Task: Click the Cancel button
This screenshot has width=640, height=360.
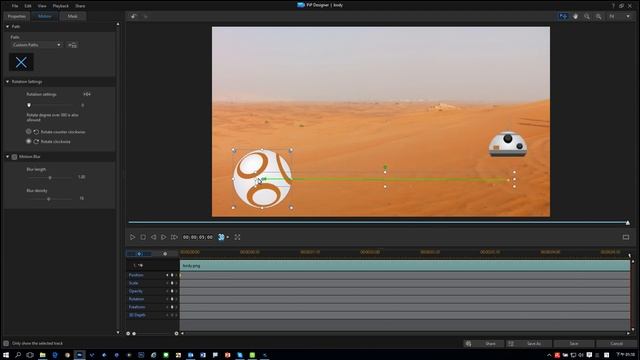Action: (616, 344)
